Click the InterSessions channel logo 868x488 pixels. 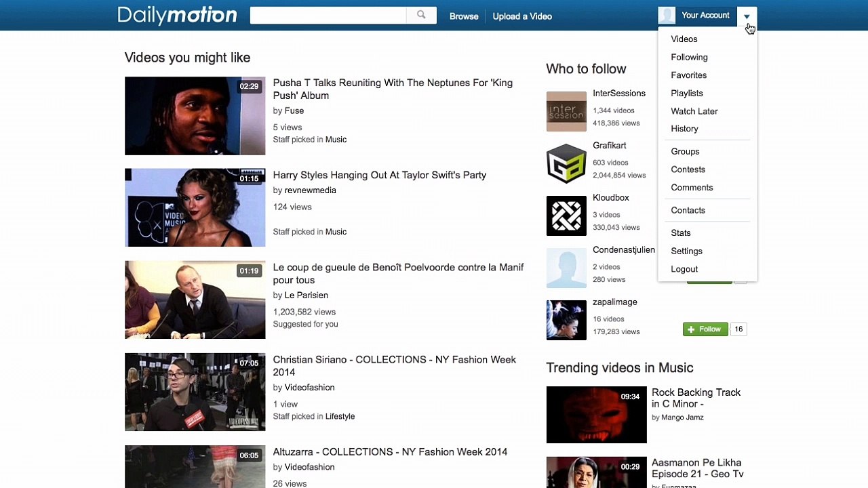(x=566, y=111)
